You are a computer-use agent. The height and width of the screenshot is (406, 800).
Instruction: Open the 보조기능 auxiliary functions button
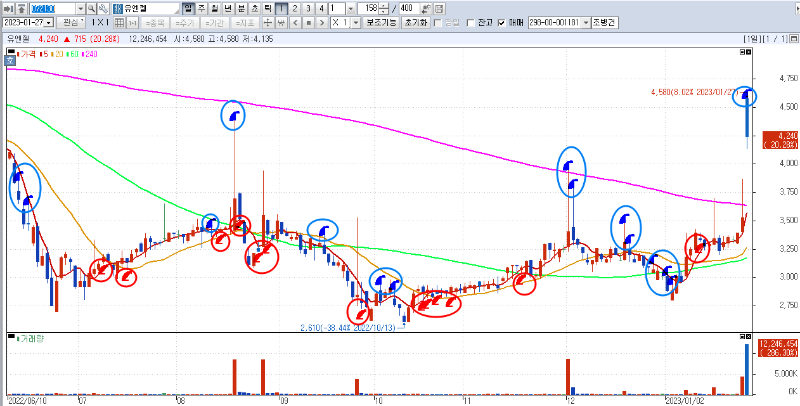(x=381, y=23)
